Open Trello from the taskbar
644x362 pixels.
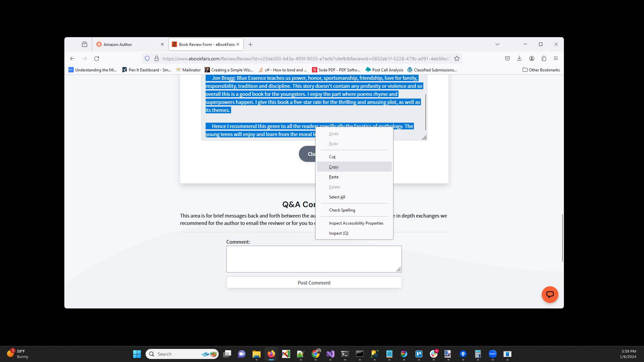point(419,354)
